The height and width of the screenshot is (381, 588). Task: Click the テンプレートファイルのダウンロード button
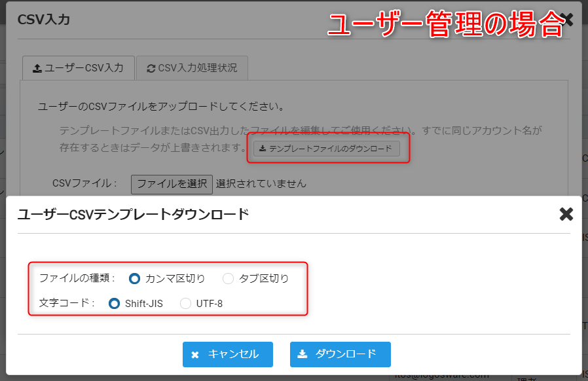(327, 149)
